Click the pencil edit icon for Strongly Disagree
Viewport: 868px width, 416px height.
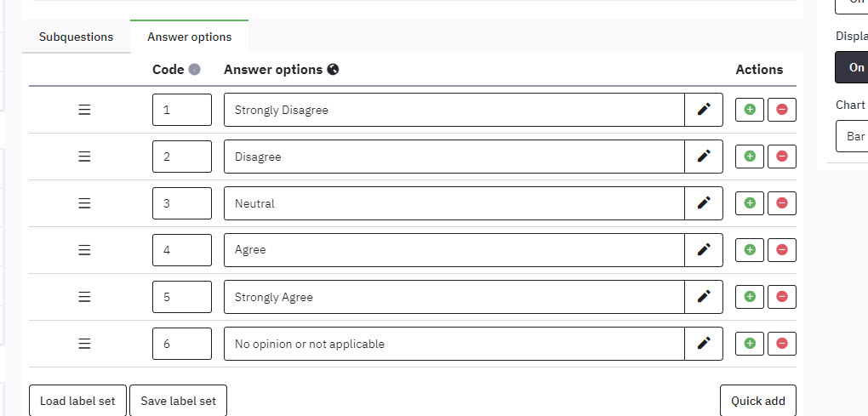704,110
